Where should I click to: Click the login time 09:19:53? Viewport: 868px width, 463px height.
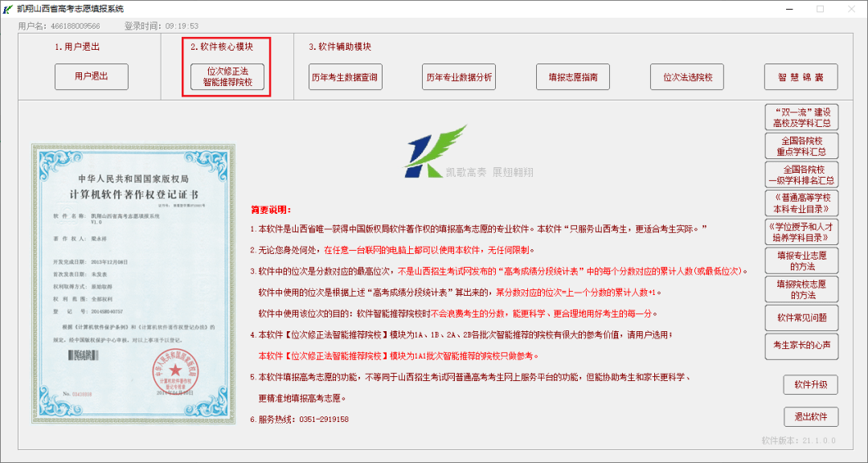pos(182,26)
